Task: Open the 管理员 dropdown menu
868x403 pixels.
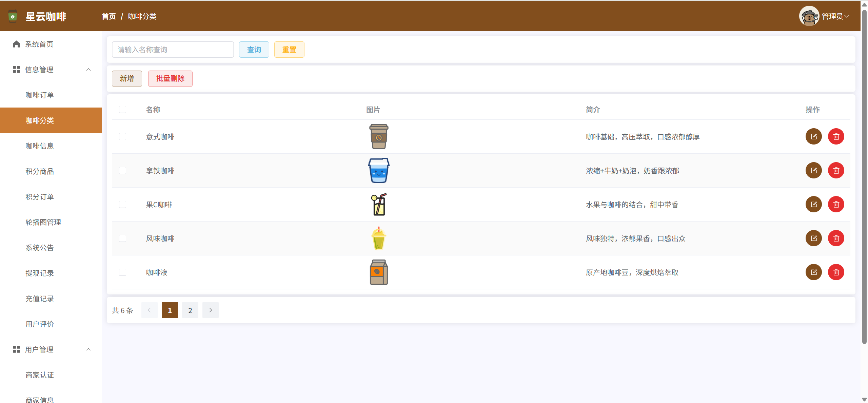Action: (835, 16)
